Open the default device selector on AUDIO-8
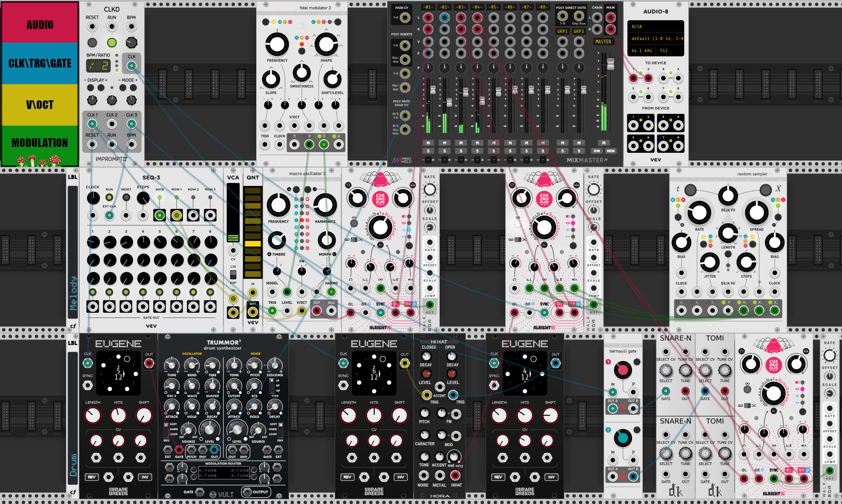The height and width of the screenshot is (504, 842). click(x=656, y=38)
